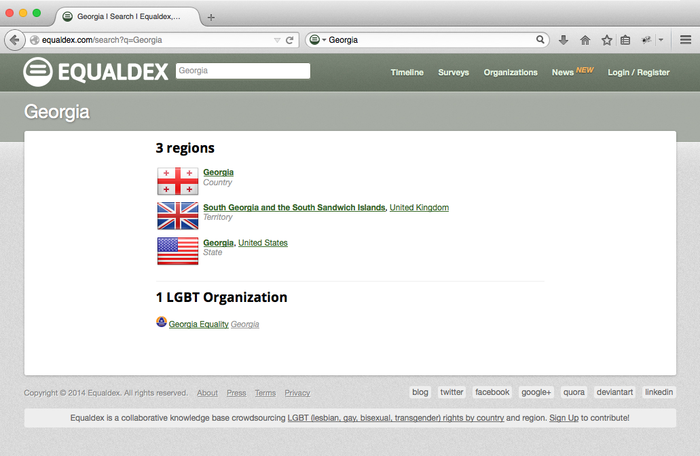Click the address bar globe site icon
700x456 pixels.
tap(34, 40)
